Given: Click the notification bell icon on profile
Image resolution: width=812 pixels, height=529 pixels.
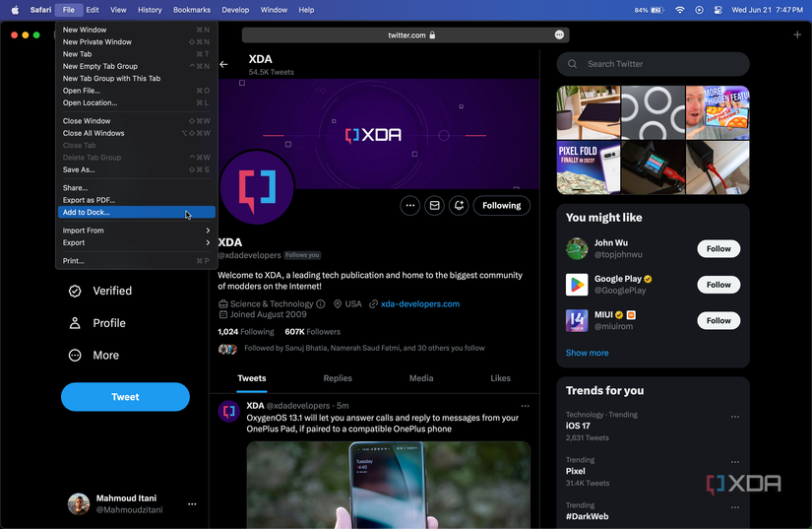Looking at the screenshot, I should tap(459, 206).
